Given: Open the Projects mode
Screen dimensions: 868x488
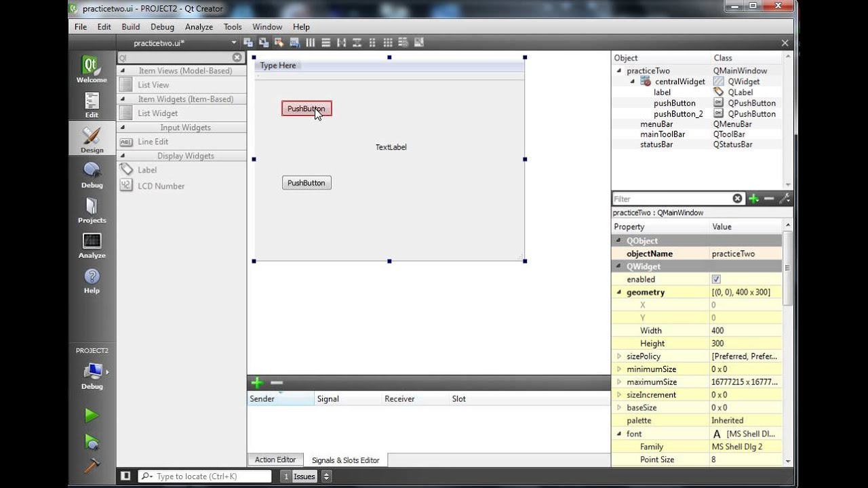Looking at the screenshot, I should [92, 211].
